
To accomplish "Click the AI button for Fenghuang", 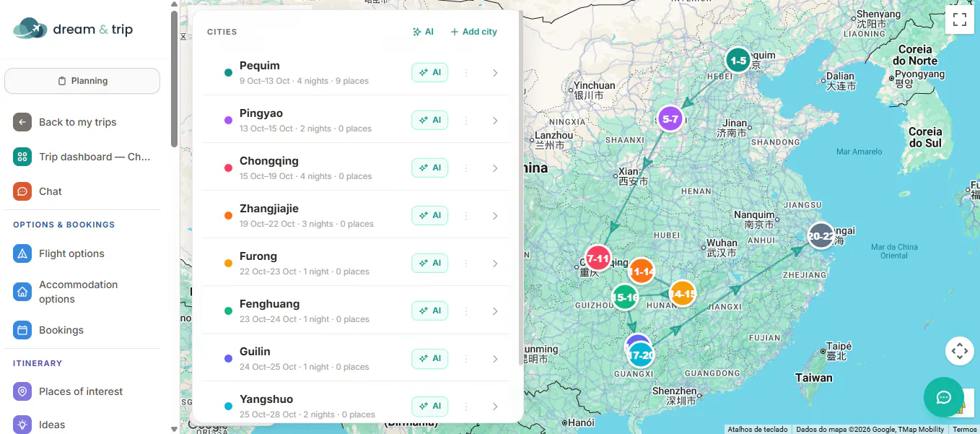I will pos(430,311).
